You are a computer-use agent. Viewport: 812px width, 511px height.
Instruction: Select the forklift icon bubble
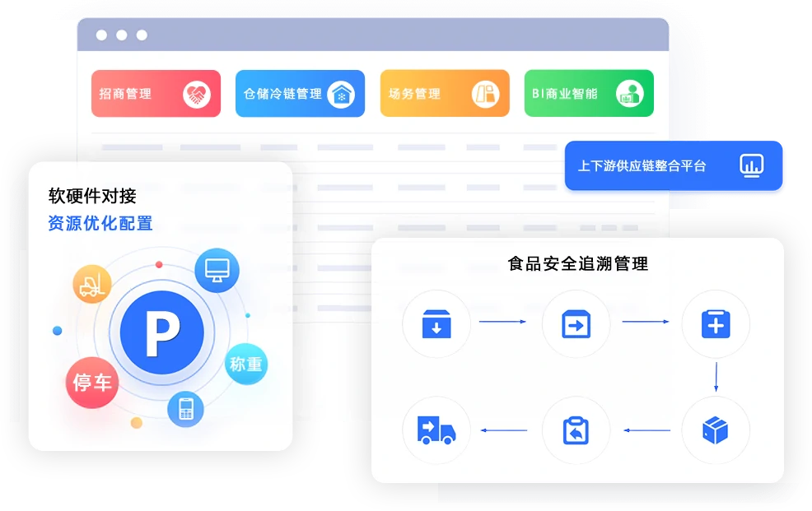(91, 285)
